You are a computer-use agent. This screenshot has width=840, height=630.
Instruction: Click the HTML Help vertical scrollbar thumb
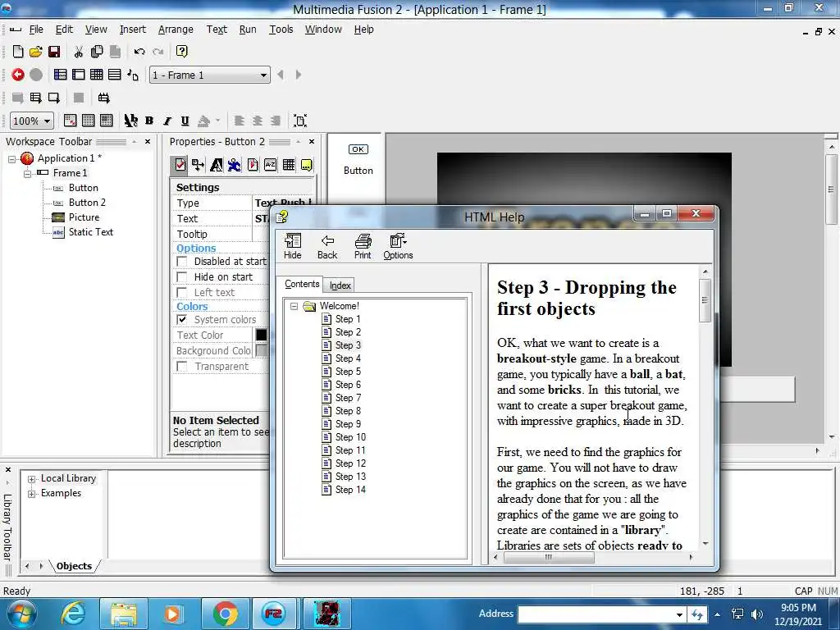705,300
